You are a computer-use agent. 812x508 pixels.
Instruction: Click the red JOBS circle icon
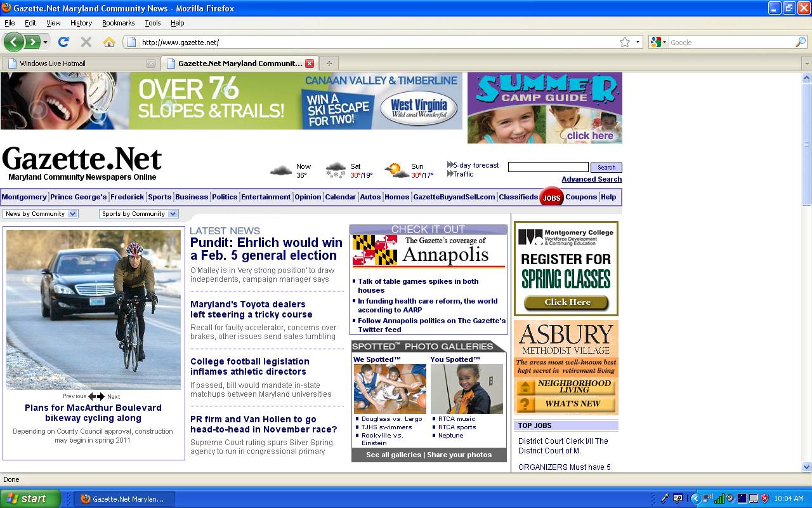[x=551, y=197]
